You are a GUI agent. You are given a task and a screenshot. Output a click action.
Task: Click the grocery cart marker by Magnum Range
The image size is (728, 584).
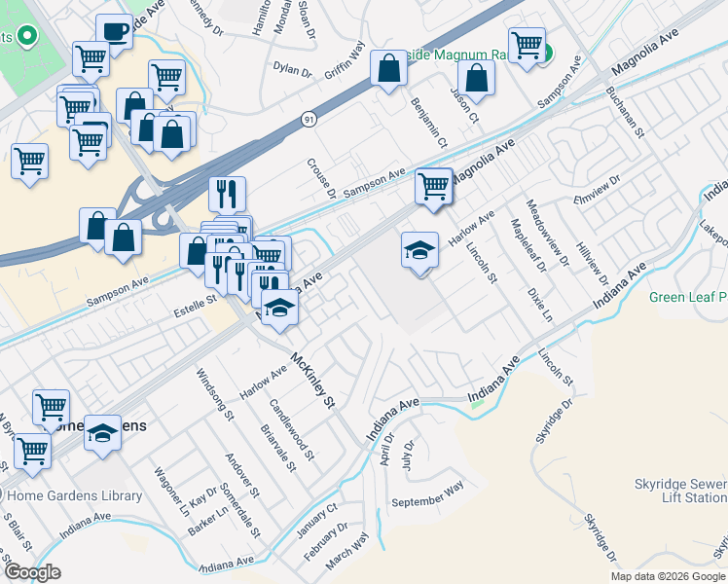tap(527, 47)
